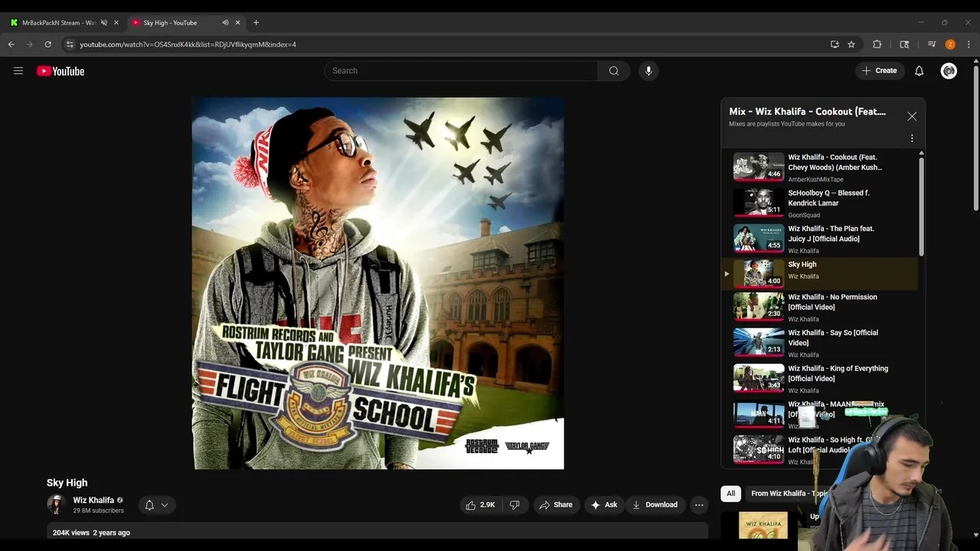The width and height of the screenshot is (980, 551).
Task: Close the MrBackPackN Stream tab
Action: (x=116, y=23)
